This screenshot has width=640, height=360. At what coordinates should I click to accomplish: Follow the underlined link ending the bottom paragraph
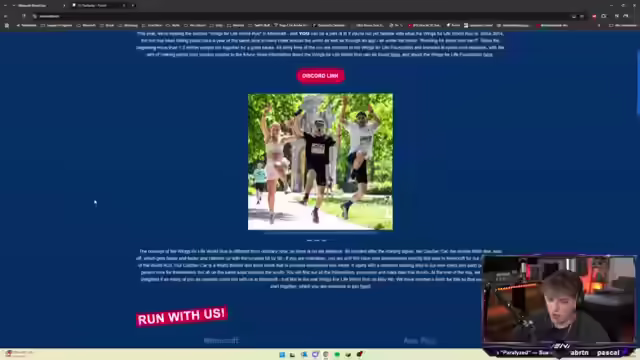pos(365,287)
